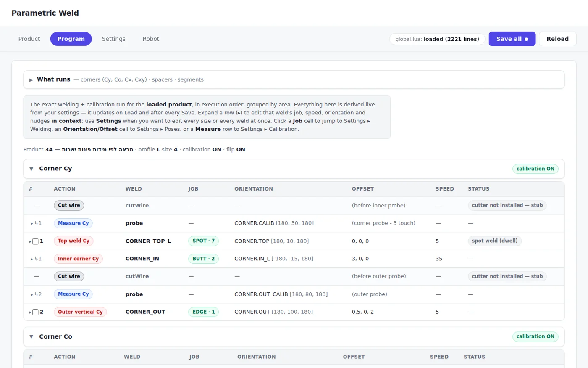Click orientation CORNER.TOP [180, 10, 180]
588x368 pixels.
point(271,241)
